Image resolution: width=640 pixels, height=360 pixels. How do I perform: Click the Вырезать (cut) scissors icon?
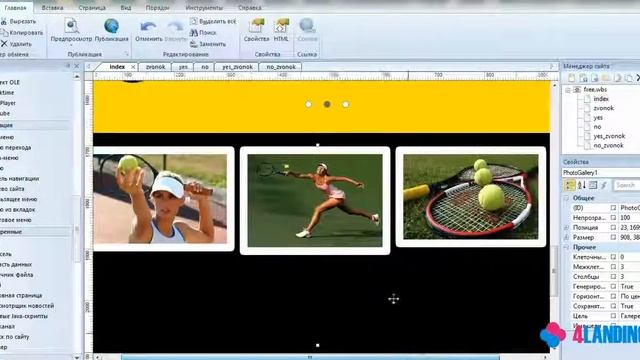[x=4, y=21]
